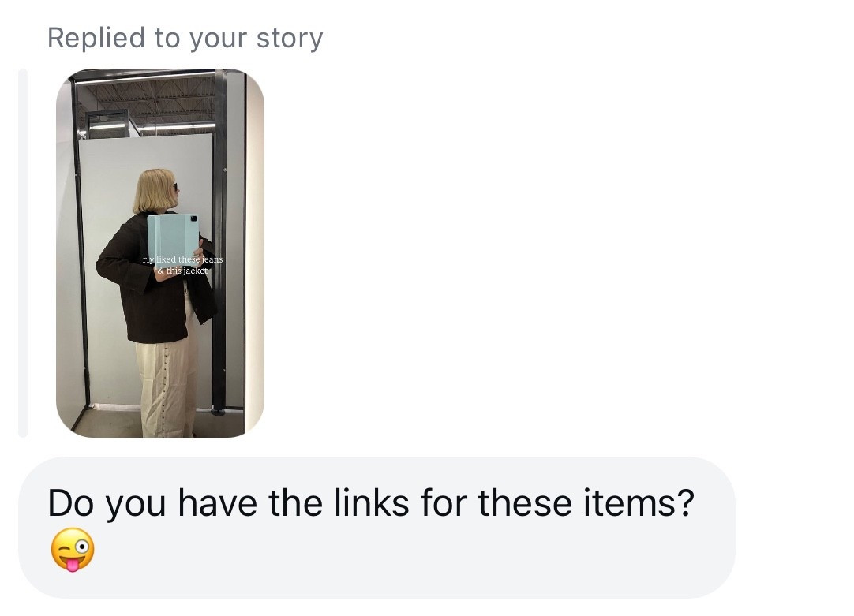Click the question mark ending the message
This screenshot has width=854, height=616.
[x=686, y=502]
